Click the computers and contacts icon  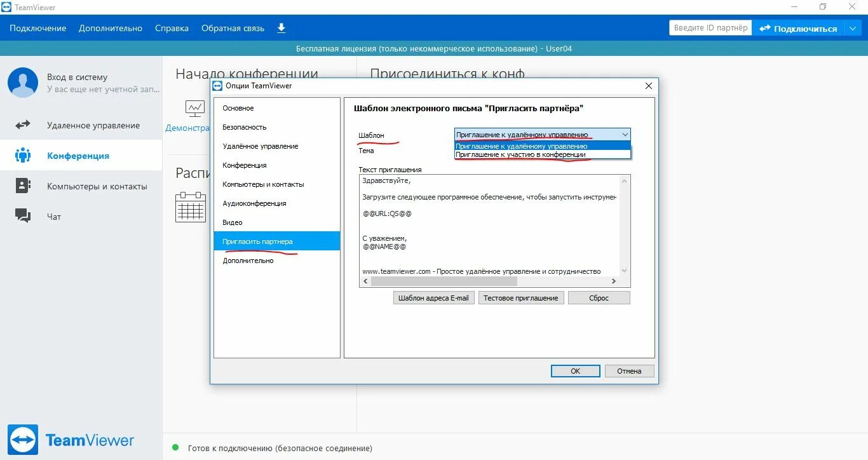[x=23, y=186]
